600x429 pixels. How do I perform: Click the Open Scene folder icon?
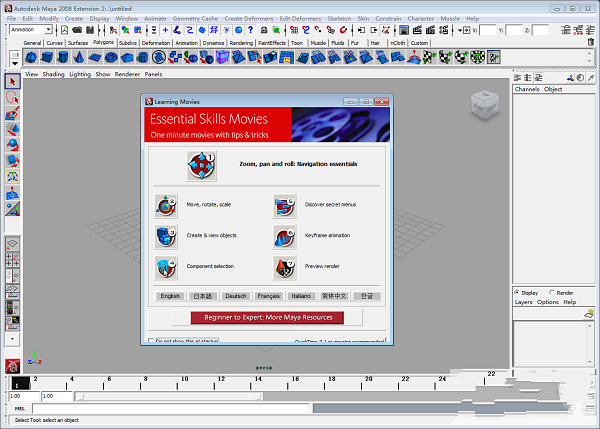point(77,29)
